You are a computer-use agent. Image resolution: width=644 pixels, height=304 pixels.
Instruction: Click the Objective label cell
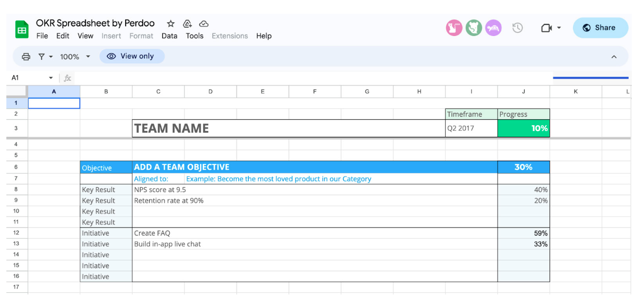pyautogui.click(x=106, y=168)
